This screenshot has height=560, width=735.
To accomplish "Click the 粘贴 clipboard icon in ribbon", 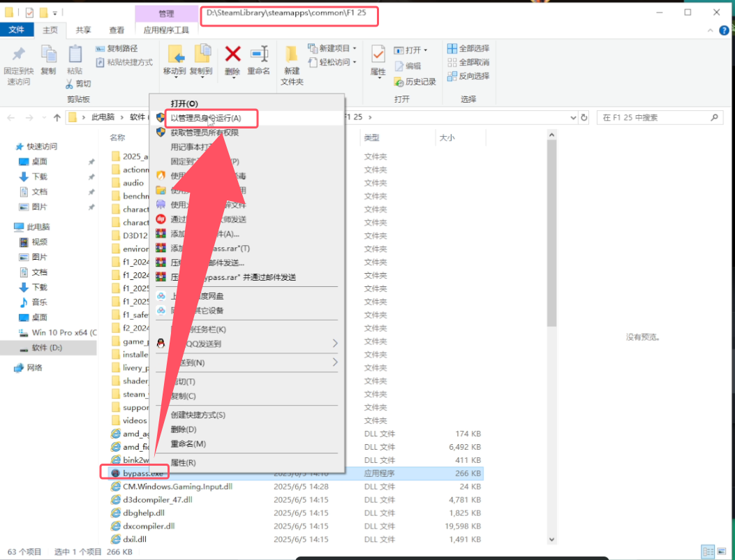I will (x=75, y=54).
